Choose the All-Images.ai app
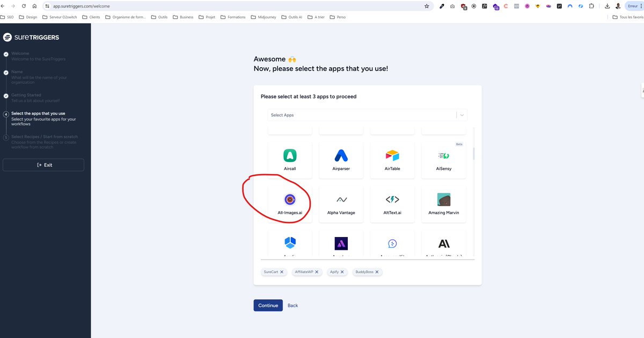Viewport: 644px width, 338px height. pos(290,204)
